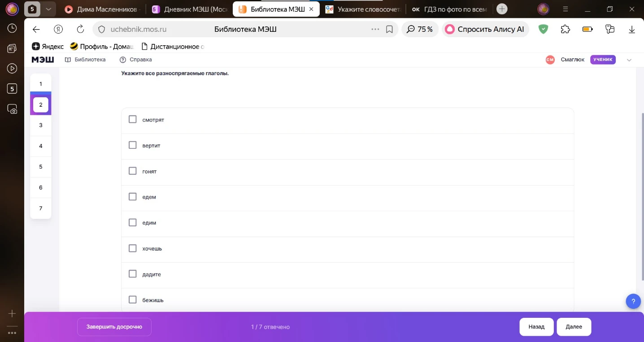Open the browser extensions puzzle icon
The width and height of the screenshot is (644, 342).
pos(565,29)
